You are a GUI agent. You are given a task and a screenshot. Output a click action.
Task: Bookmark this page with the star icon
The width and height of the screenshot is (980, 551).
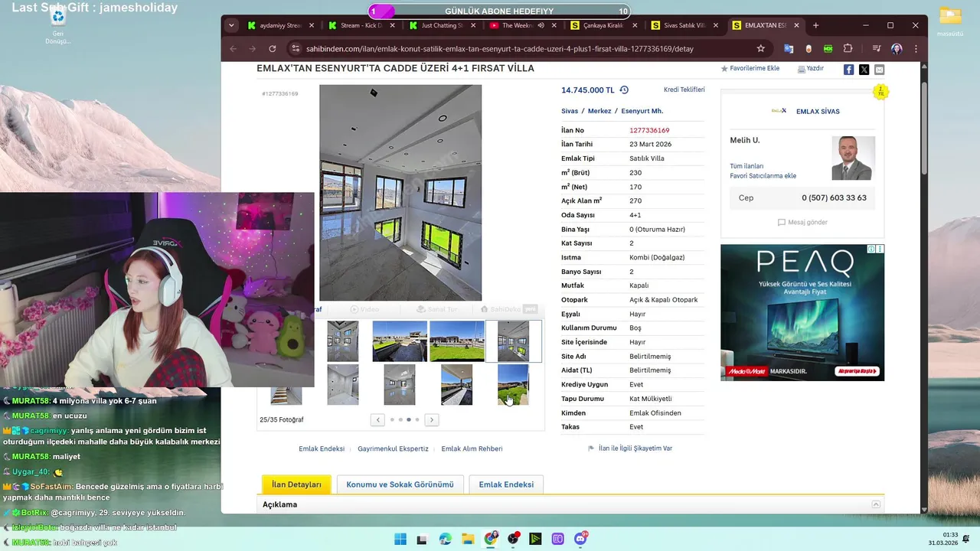tap(760, 48)
